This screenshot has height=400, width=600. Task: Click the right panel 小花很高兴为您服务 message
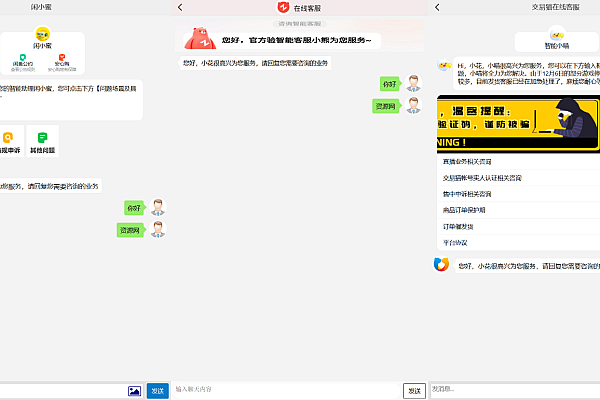click(x=527, y=266)
